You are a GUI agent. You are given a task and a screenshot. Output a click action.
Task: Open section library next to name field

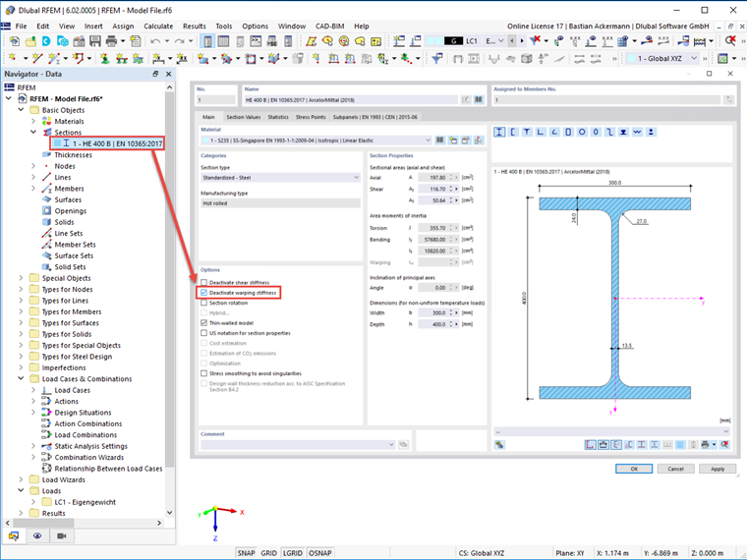[479, 100]
